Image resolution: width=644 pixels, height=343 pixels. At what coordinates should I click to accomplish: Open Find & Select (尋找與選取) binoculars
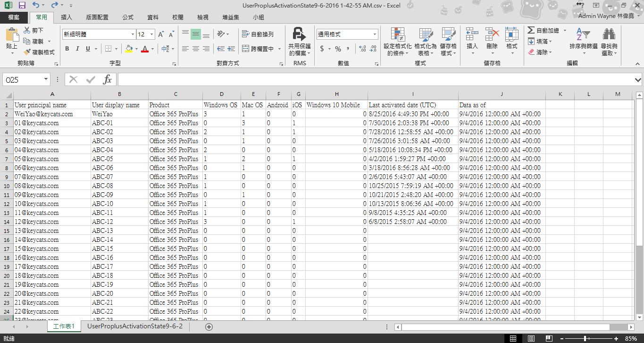[609, 42]
